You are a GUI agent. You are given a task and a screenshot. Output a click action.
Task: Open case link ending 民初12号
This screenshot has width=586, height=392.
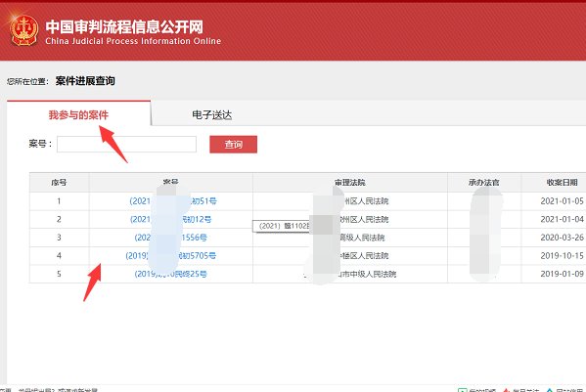tap(171, 219)
